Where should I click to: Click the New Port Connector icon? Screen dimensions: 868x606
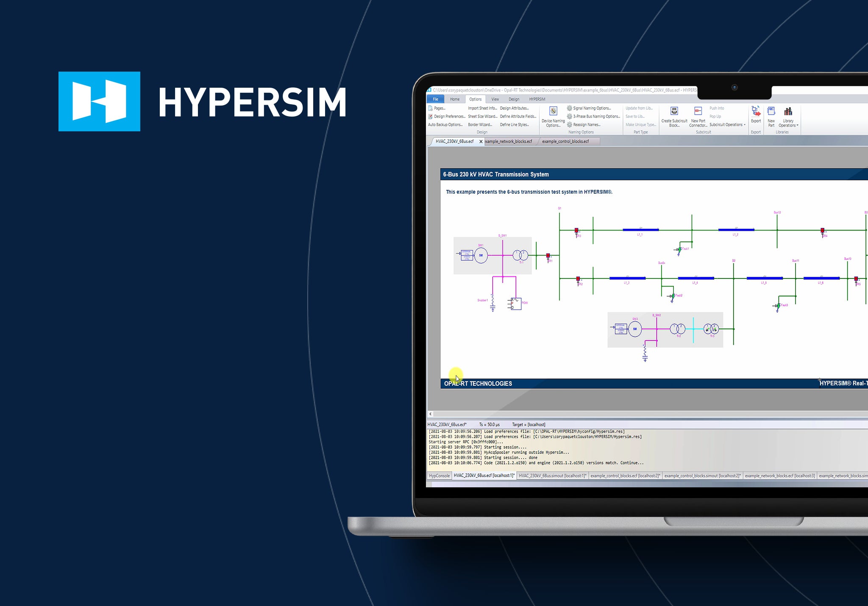[698, 111]
